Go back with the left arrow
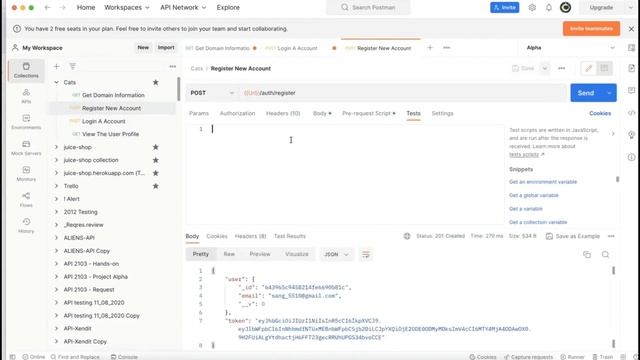Image resolution: width=640 pixels, height=360 pixels. point(47,7)
